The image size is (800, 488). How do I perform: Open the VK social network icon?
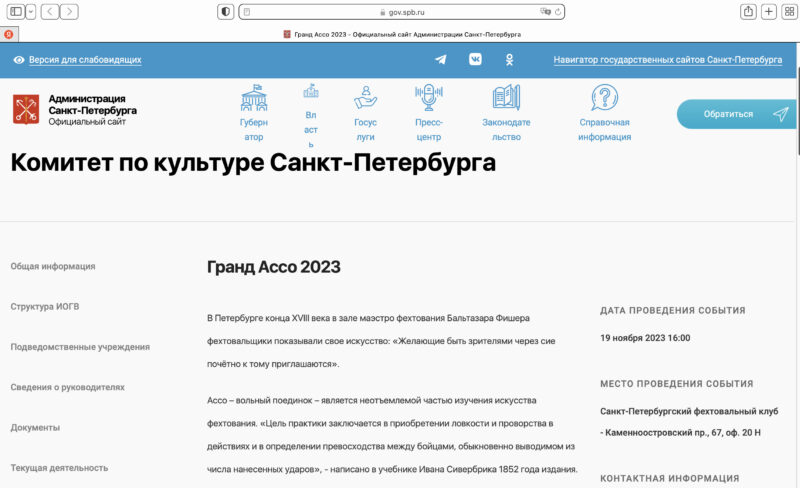[x=475, y=60]
